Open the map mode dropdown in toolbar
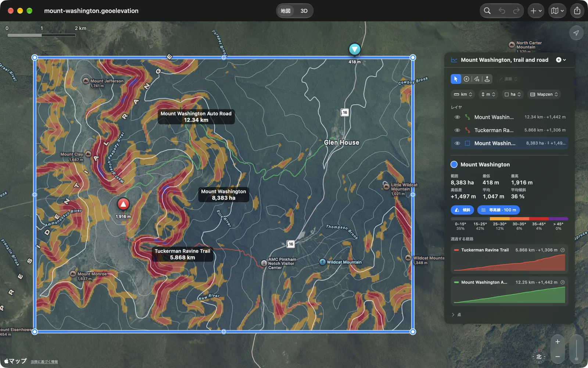 tap(557, 11)
